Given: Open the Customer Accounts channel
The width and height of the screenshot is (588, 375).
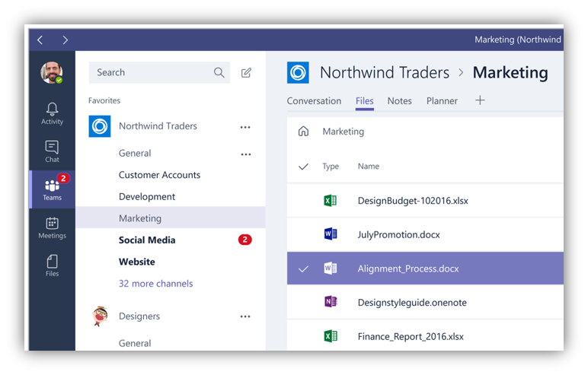Looking at the screenshot, I should coord(159,175).
